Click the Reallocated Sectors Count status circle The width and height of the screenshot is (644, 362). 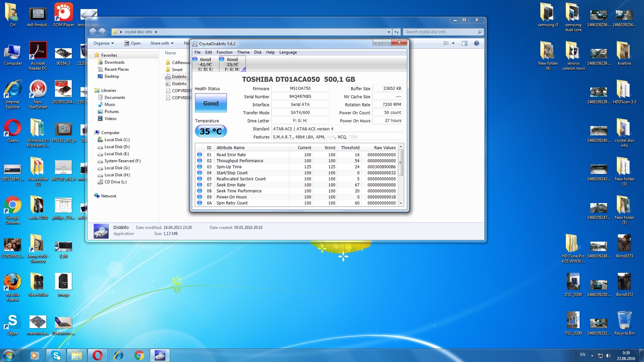pyautogui.click(x=200, y=179)
